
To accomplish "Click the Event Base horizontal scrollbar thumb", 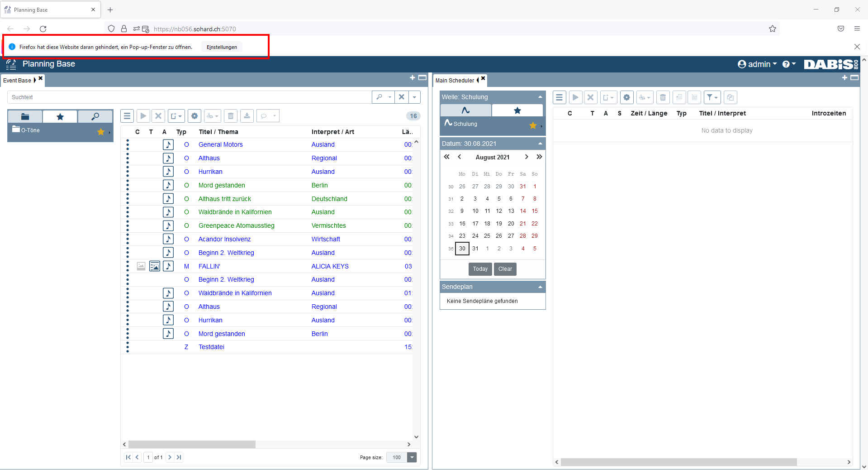I will coord(192,445).
